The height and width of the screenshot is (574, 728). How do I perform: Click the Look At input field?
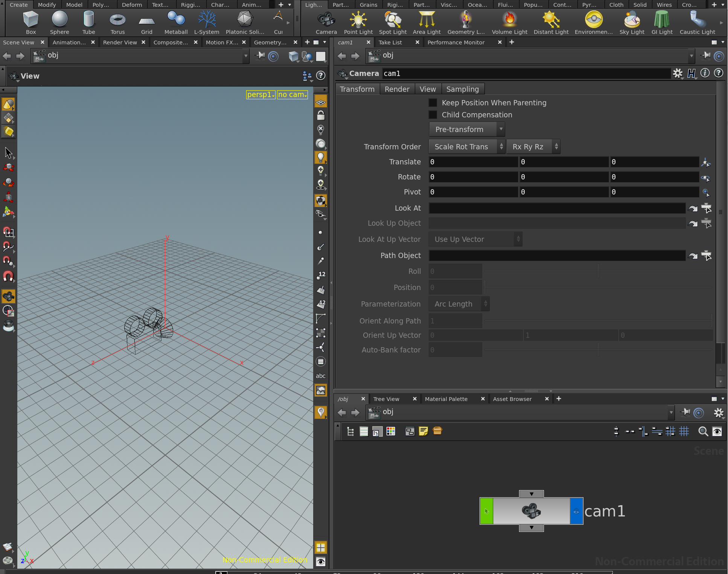pyautogui.click(x=557, y=208)
